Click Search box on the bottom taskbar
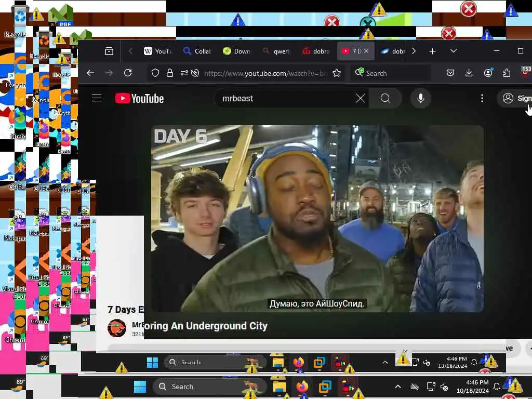 click(x=210, y=387)
